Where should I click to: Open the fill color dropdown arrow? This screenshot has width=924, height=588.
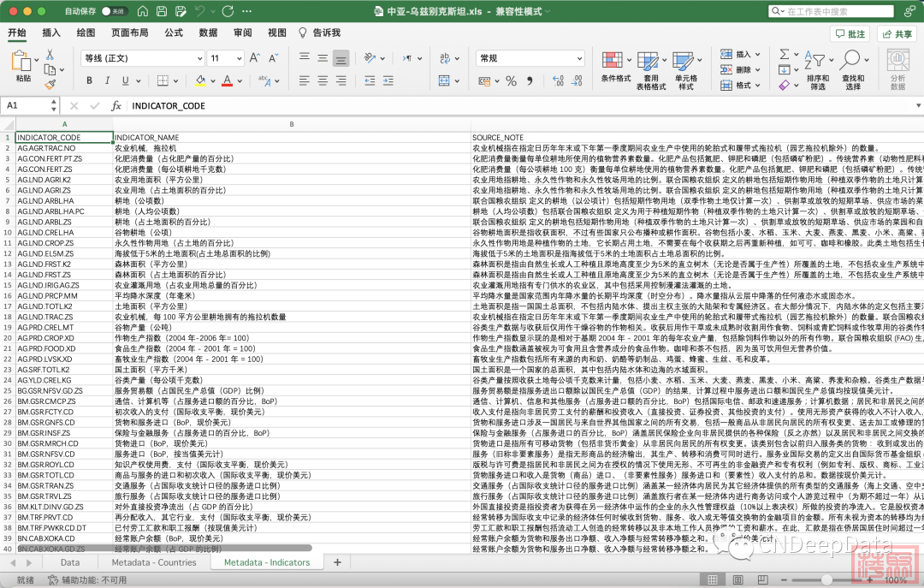pos(213,81)
